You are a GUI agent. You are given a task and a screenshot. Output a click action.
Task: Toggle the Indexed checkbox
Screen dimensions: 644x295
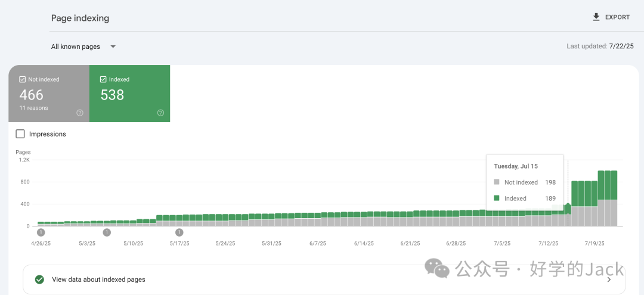(103, 80)
